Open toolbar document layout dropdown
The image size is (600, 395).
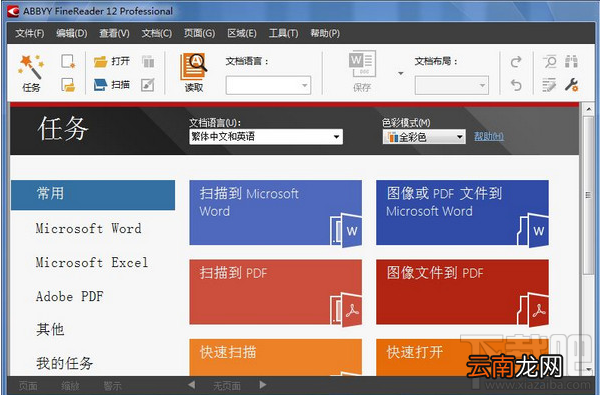(452, 85)
